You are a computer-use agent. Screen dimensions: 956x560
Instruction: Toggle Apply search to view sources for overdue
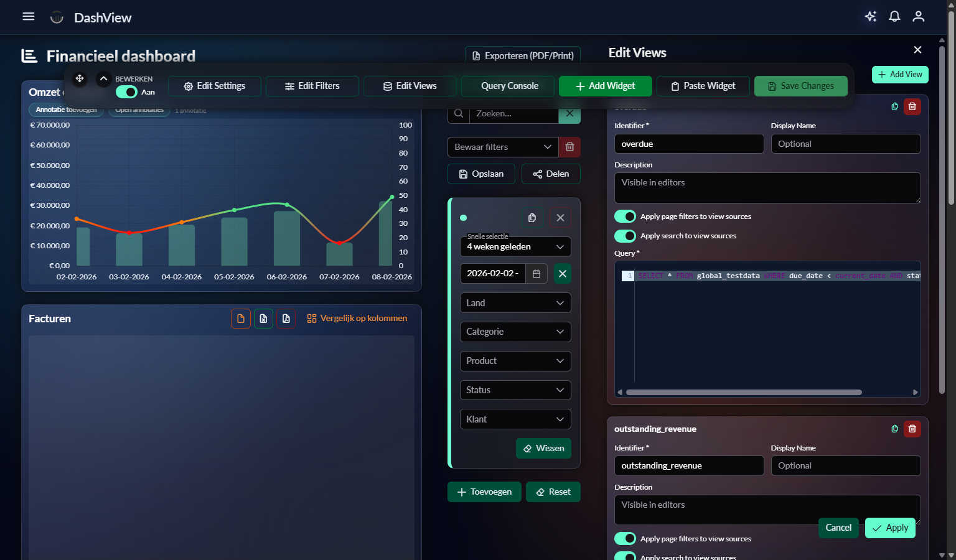pos(626,236)
